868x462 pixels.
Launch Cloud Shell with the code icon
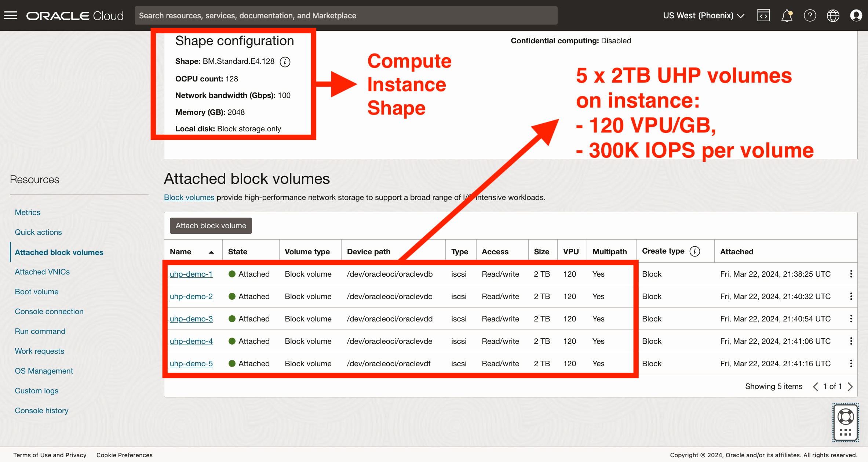coord(763,15)
